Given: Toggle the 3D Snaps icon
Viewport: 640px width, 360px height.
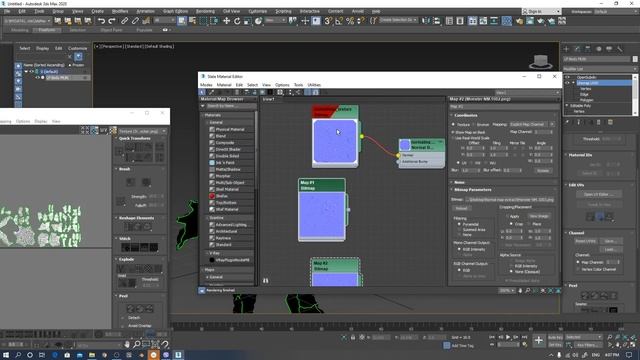Looking at the screenshot, I should 328,20.
